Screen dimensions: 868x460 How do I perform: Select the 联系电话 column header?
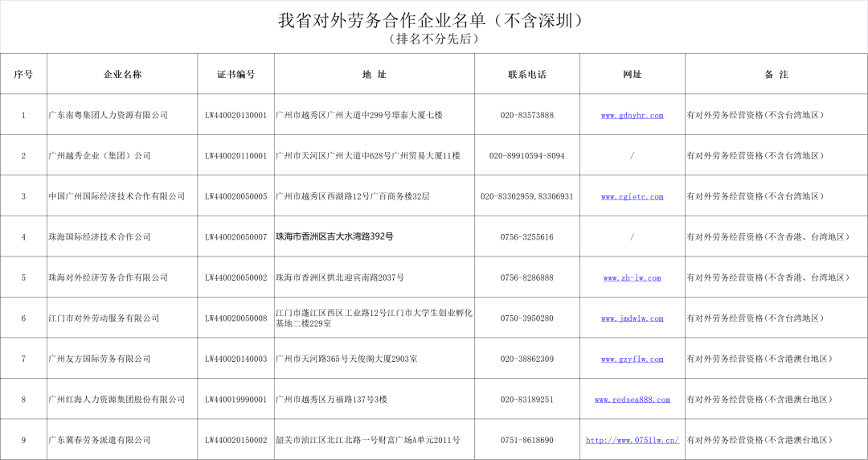point(527,74)
